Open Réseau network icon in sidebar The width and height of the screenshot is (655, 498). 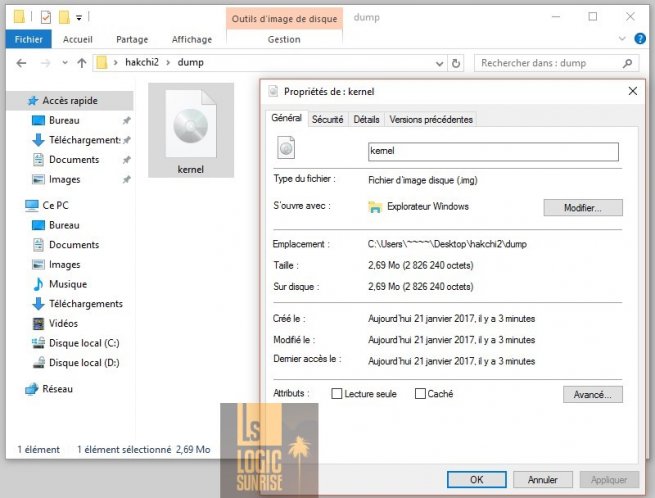[x=31, y=389]
